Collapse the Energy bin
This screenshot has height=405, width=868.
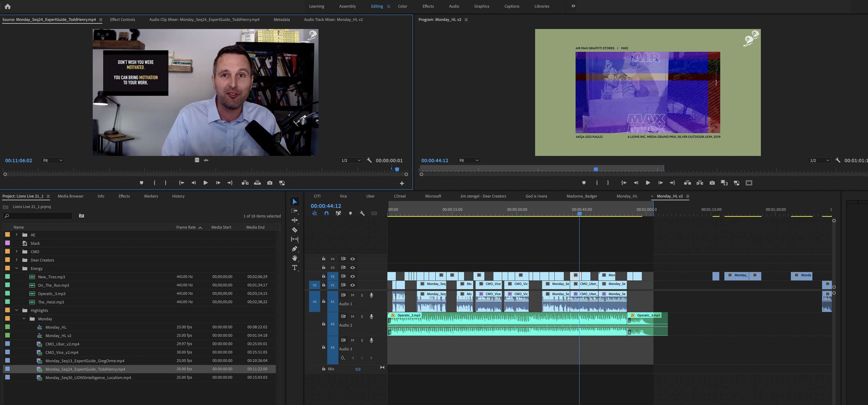tap(16, 268)
